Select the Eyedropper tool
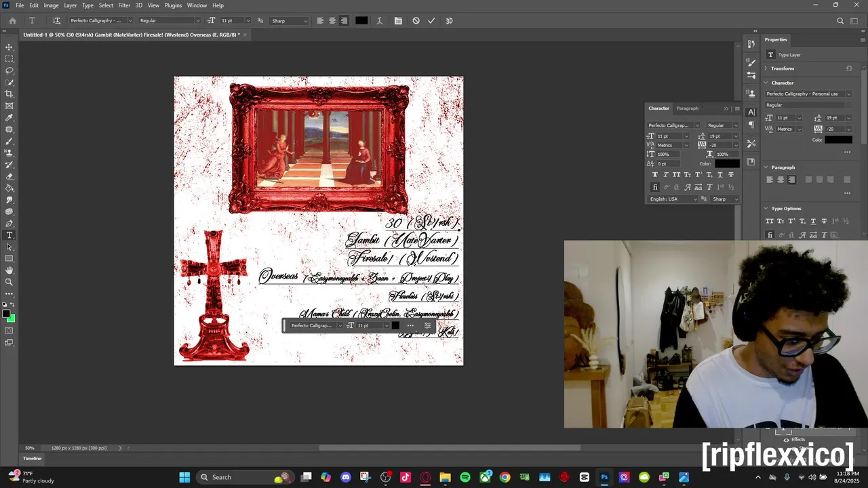868x488 pixels. 9,118
